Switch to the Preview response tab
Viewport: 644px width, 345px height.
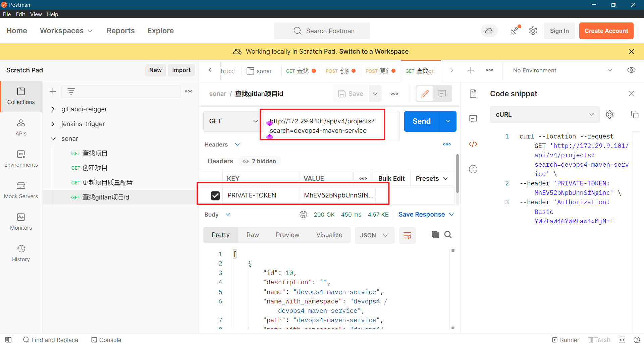pos(287,235)
